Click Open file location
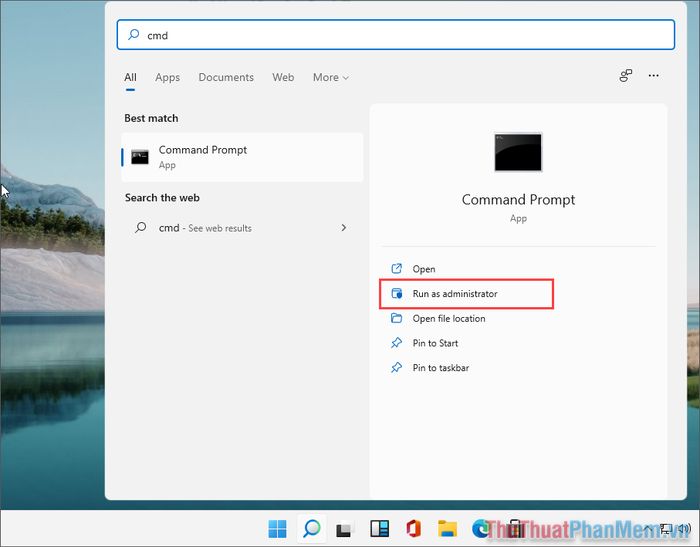The width and height of the screenshot is (700, 547). click(449, 318)
